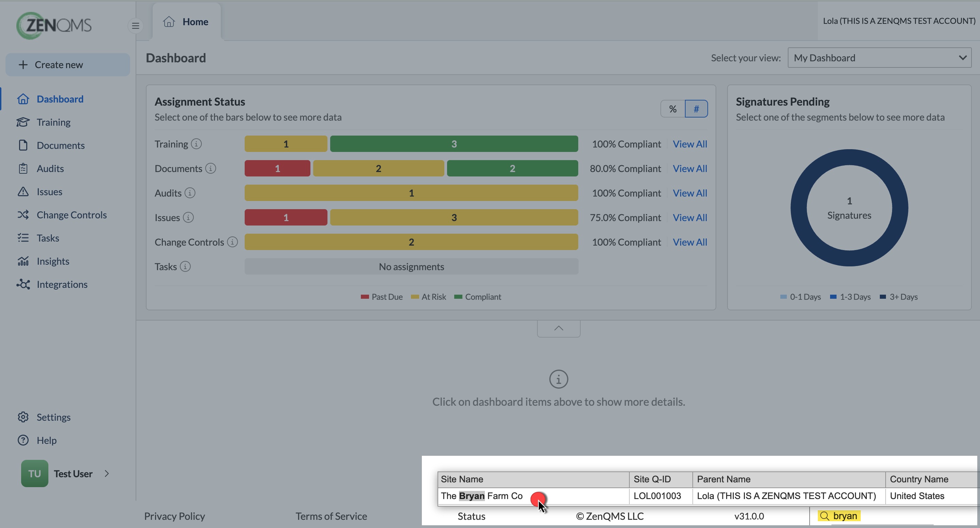Collapse the dashboard panel with up chevron
Screen dimensions: 980x528
click(558, 329)
